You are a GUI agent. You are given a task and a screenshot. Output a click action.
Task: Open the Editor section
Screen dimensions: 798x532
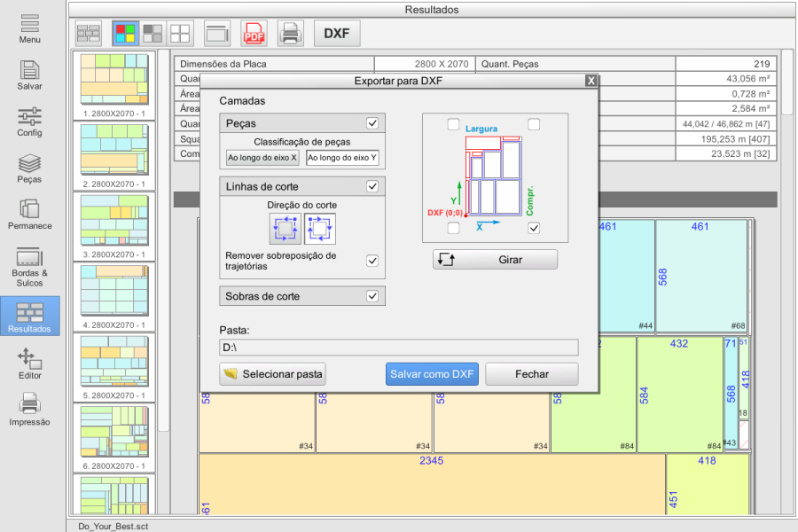pyautogui.click(x=29, y=364)
